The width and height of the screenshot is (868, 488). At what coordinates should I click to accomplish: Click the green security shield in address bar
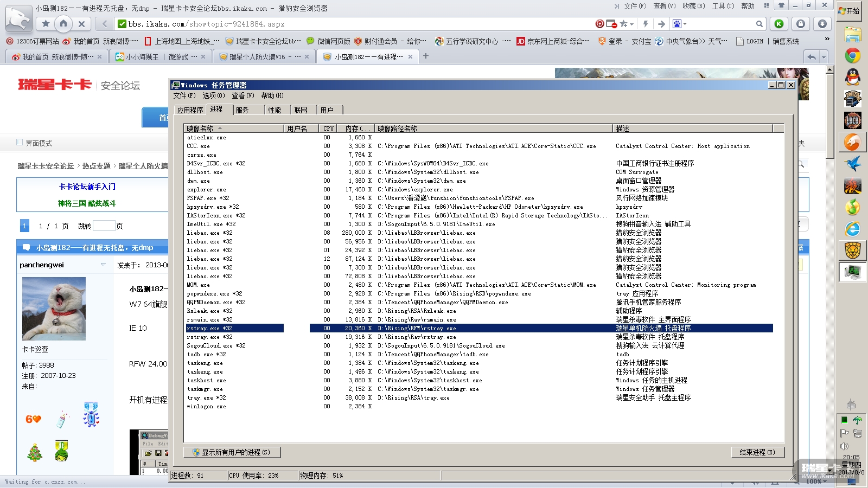(122, 24)
